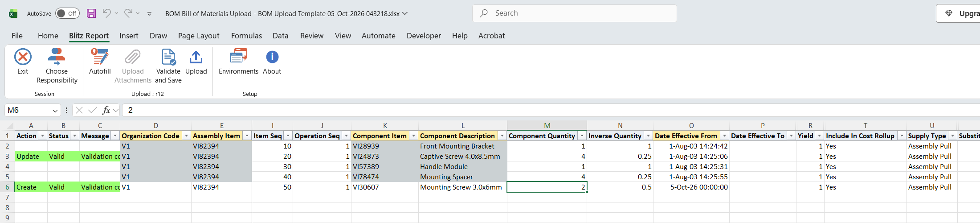The width and height of the screenshot is (980, 223).
Task: Click the Upload icon
Action: click(196, 57)
